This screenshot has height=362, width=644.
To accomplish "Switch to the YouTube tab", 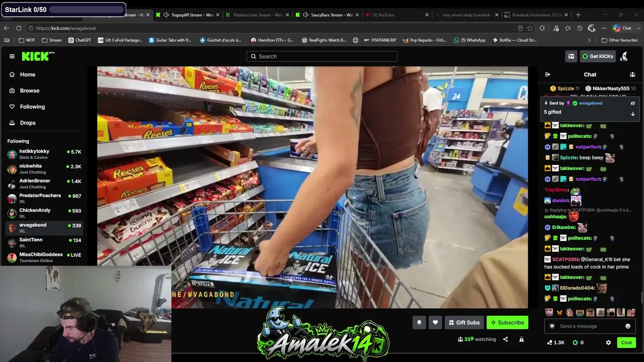I will (x=397, y=15).
